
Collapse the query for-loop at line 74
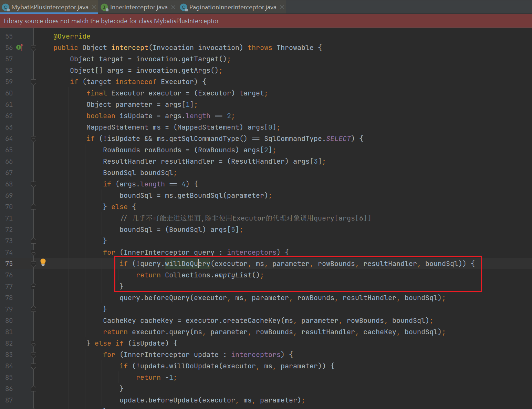click(34, 252)
